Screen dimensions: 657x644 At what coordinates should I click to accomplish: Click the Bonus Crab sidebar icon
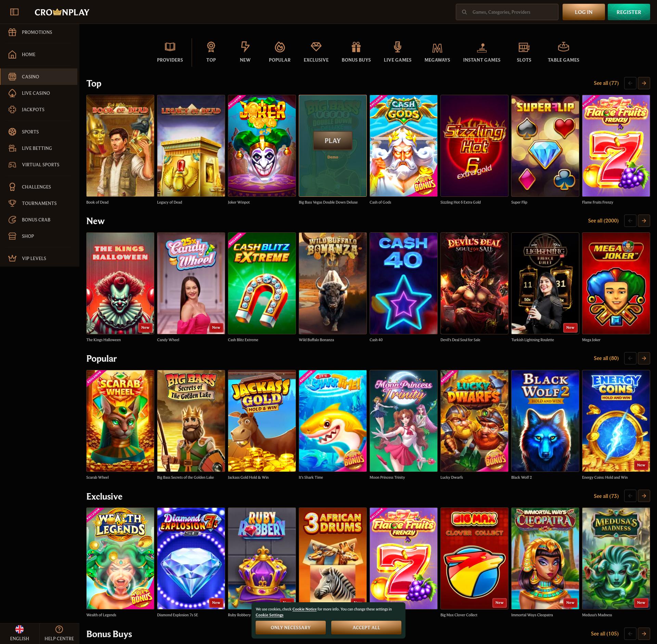point(12,219)
